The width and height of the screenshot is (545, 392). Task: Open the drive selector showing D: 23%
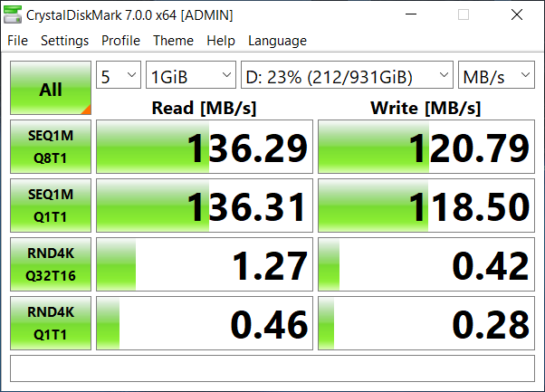tap(347, 75)
